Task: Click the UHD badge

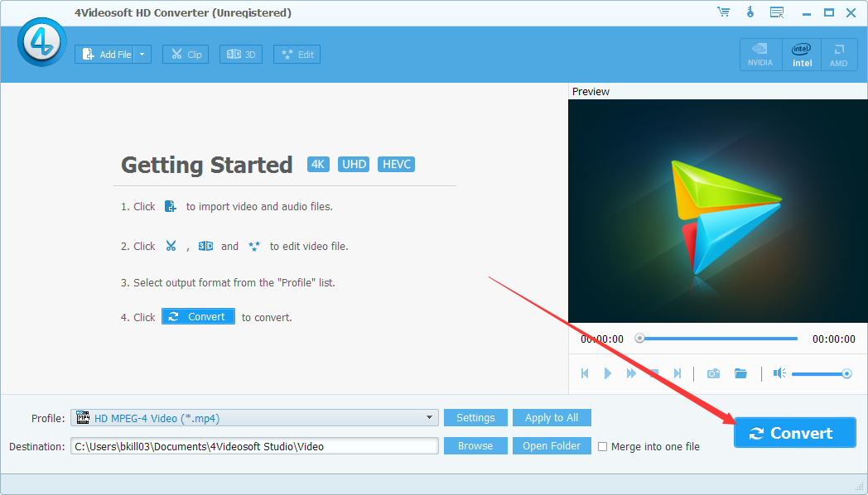Action: point(354,164)
